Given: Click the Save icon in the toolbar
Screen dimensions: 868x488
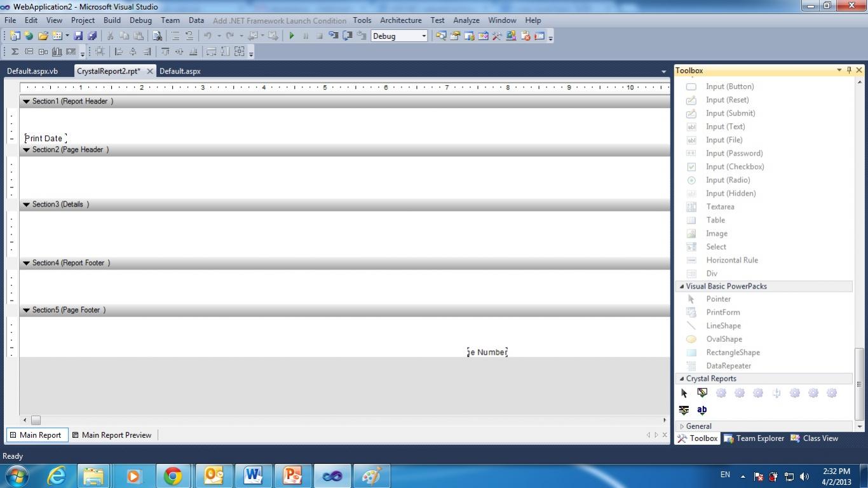Looking at the screenshot, I should [78, 36].
